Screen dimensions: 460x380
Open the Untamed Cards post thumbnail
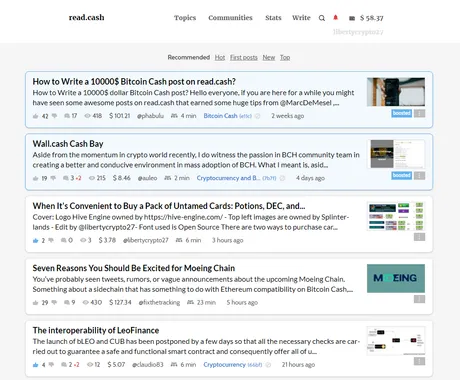396,216
